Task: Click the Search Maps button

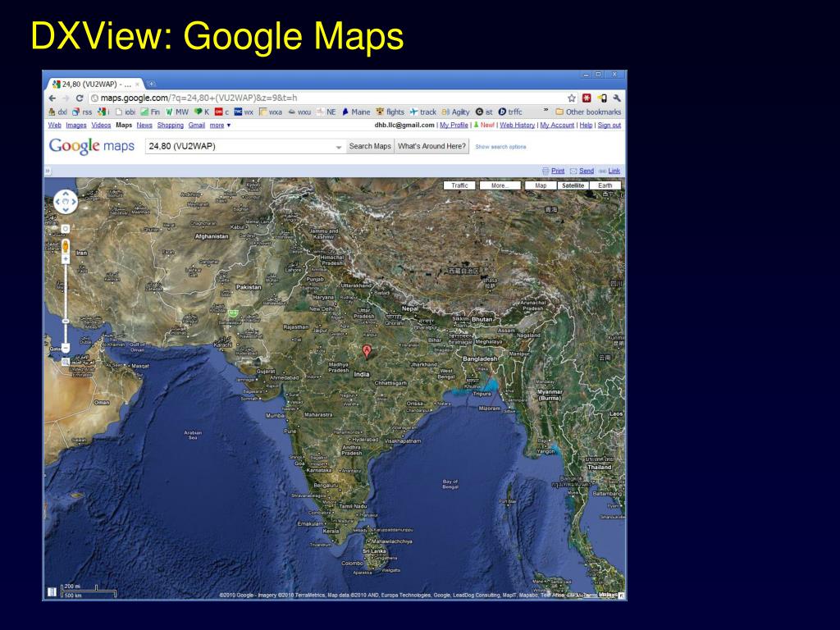Action: [370, 146]
